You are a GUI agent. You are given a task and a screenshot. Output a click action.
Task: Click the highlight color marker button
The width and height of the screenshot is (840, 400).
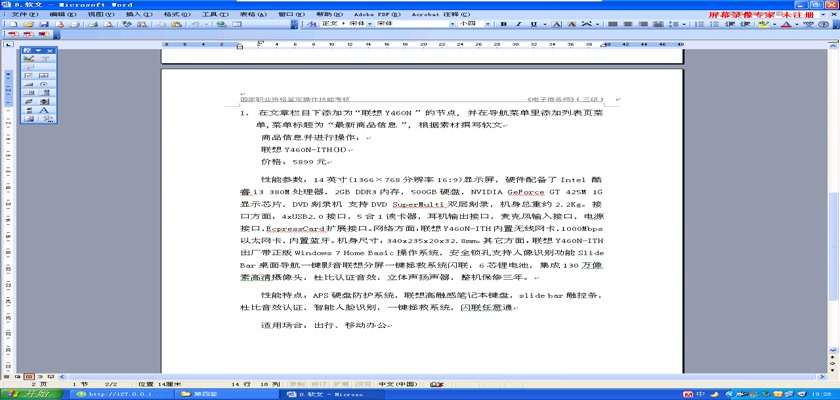pos(763,24)
